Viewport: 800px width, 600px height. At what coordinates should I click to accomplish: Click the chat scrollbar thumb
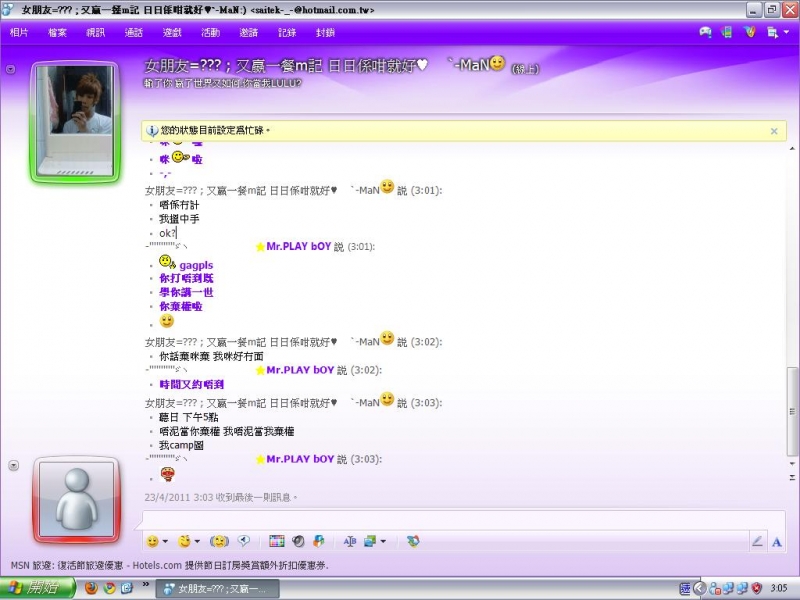point(792,411)
